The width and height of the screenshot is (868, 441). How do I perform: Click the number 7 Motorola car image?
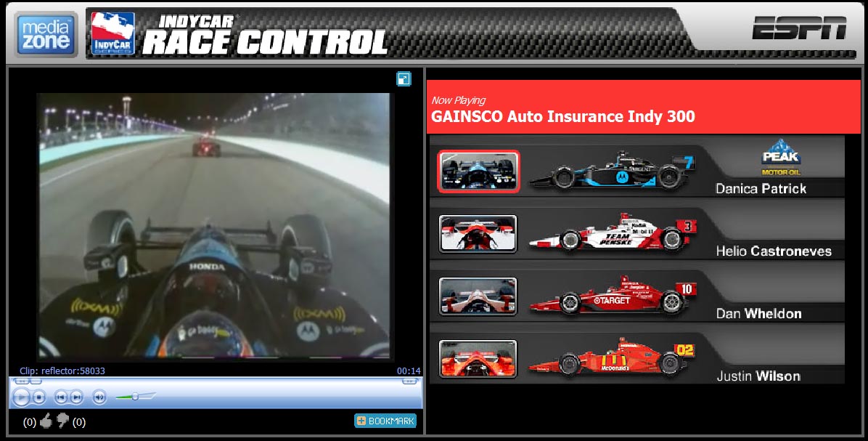pyautogui.click(x=612, y=169)
